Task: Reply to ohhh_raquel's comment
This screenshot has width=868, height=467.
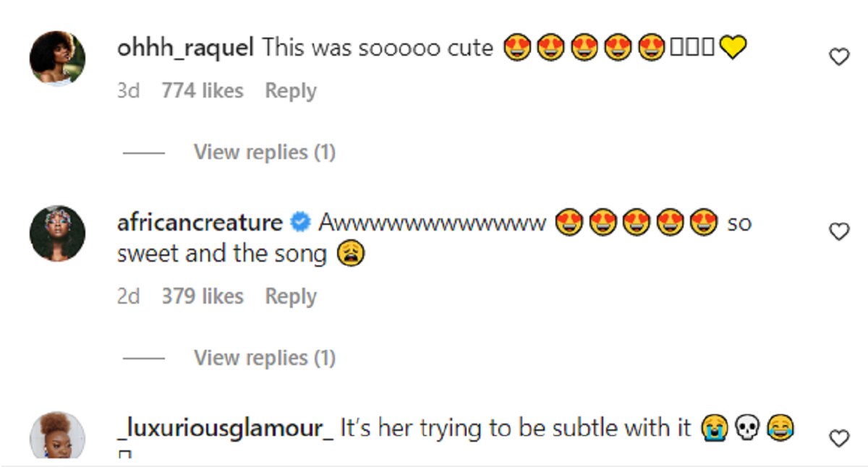Action: pyautogui.click(x=291, y=91)
